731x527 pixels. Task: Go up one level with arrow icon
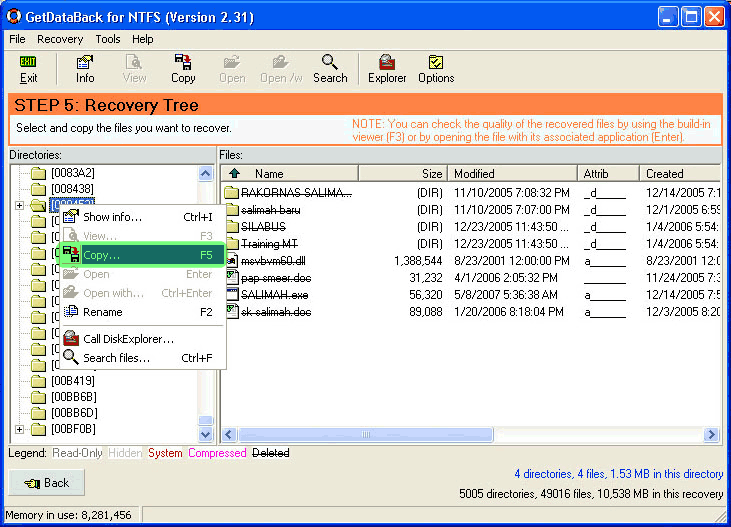[234, 173]
